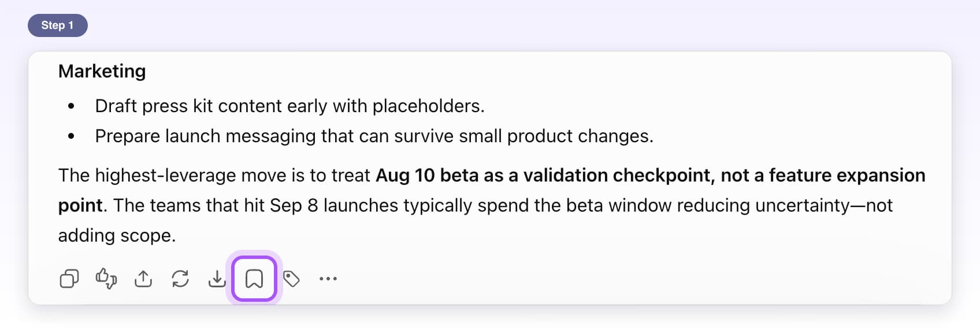This screenshot has height=333, width=980.
Task: Copy the response with the copy icon
Action: (69, 279)
